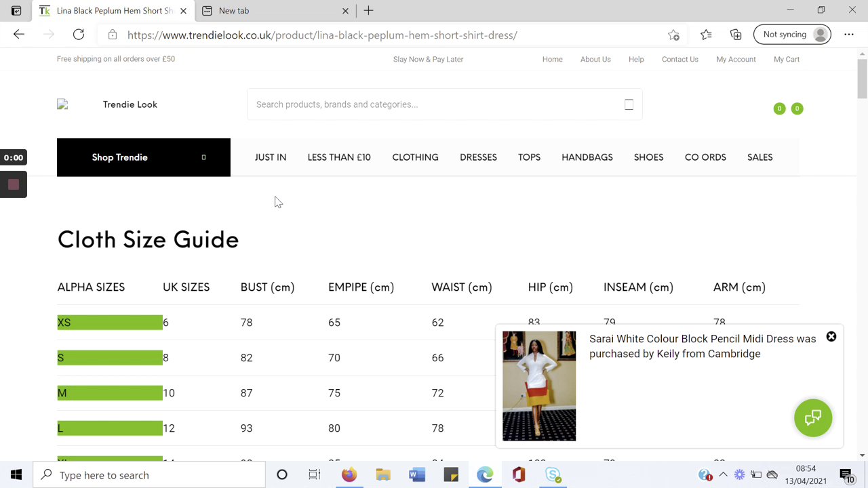Image resolution: width=868 pixels, height=488 pixels.
Task: Click the browser refresh icon
Action: [79, 35]
